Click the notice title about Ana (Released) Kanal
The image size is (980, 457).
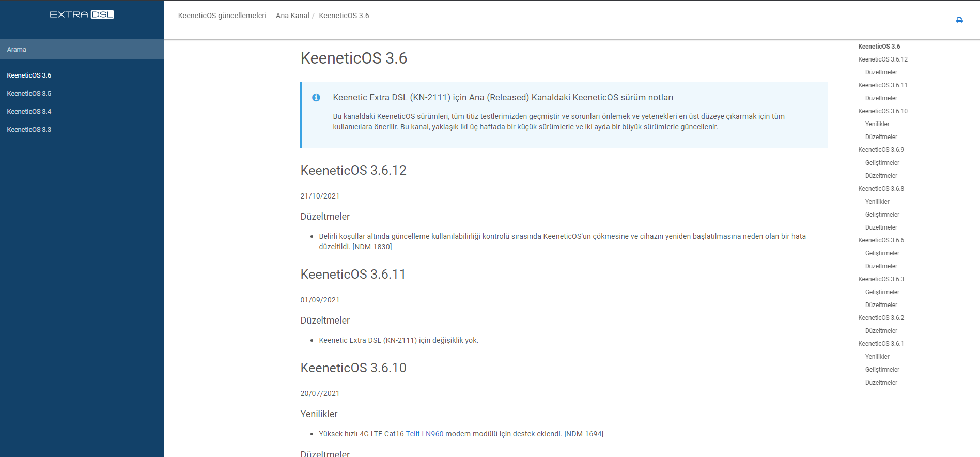(x=503, y=97)
